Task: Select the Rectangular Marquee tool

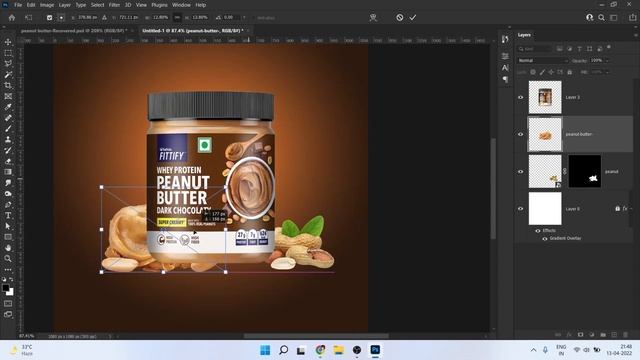Action: pos(8,53)
